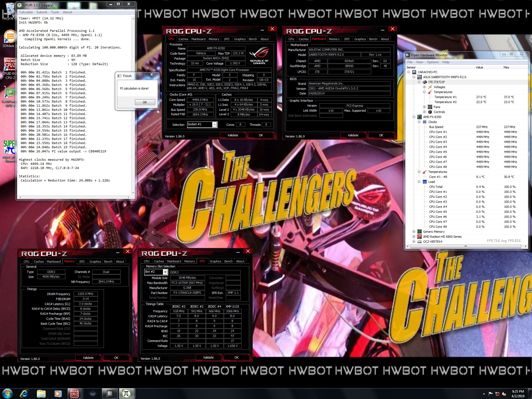Expand the Controls node
Screen dimensions: 532x399
coord(424,112)
